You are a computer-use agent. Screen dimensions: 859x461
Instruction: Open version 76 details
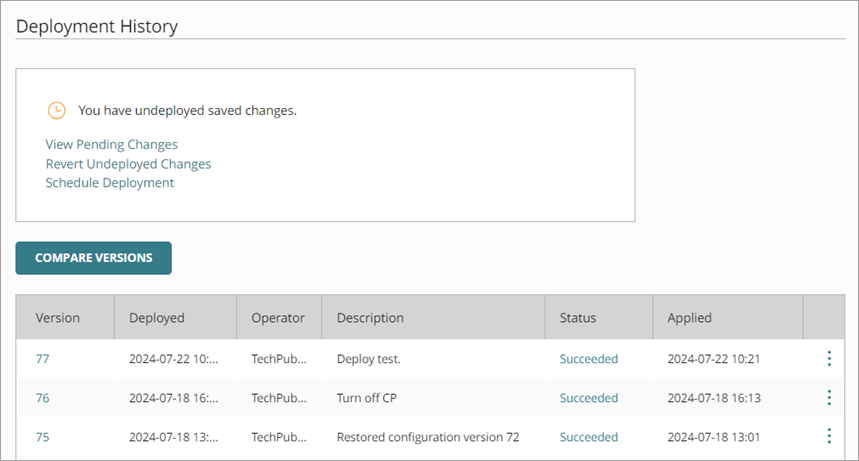click(42, 398)
